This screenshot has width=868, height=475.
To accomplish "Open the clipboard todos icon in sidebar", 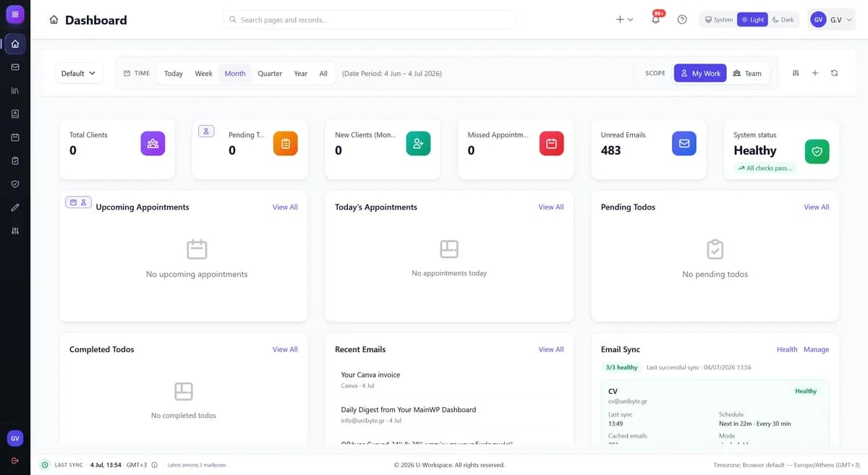I will pyautogui.click(x=15, y=161).
